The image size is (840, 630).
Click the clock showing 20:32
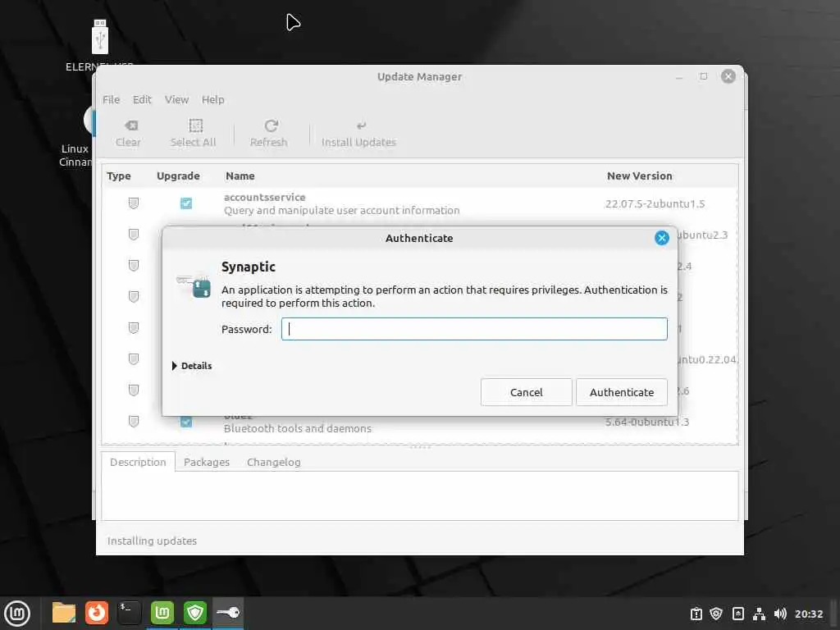pyautogui.click(x=808, y=614)
